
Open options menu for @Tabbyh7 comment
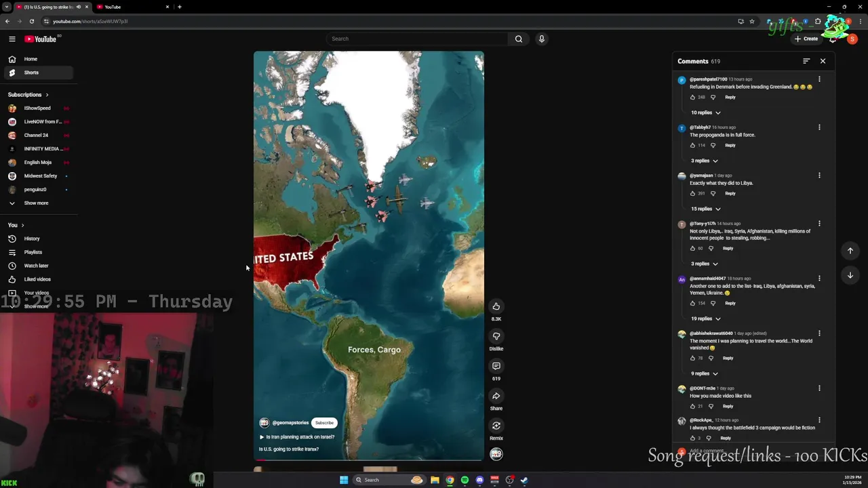(819, 127)
